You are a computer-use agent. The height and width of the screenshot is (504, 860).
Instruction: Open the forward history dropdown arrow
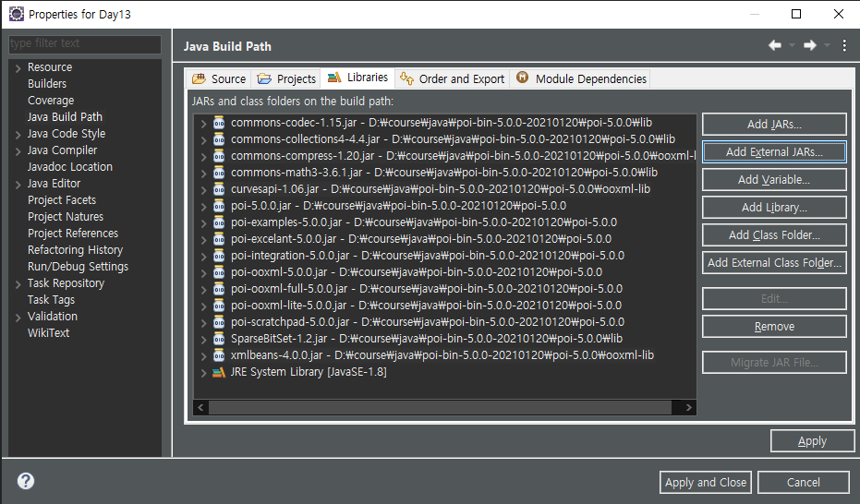pos(827,45)
